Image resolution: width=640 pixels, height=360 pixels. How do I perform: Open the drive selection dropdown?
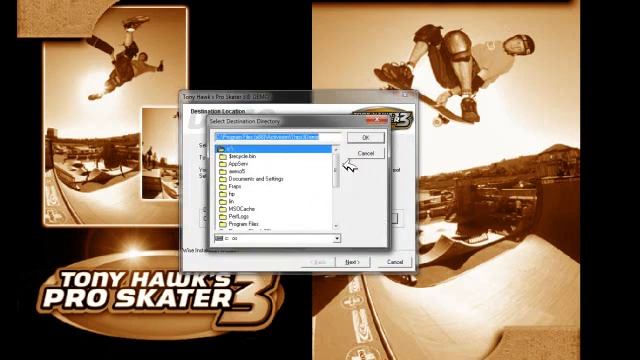337,238
